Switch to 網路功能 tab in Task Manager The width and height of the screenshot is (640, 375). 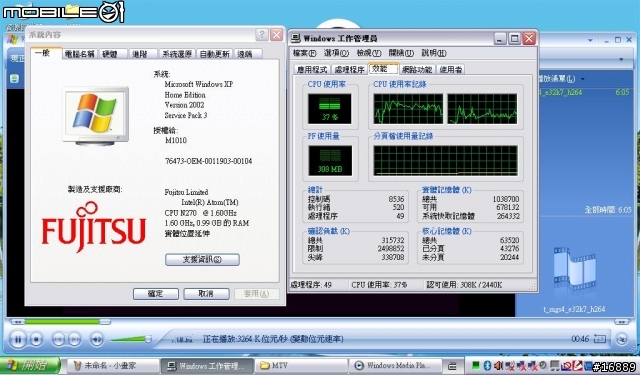417,69
